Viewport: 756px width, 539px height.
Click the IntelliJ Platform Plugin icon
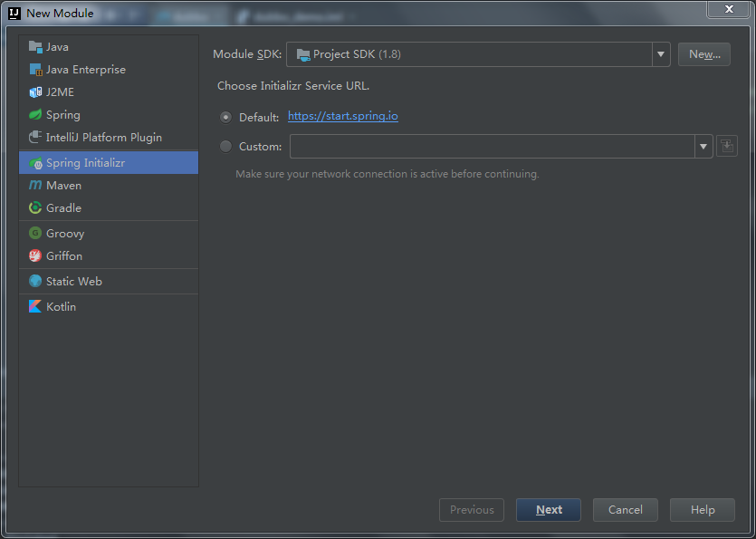click(x=35, y=138)
